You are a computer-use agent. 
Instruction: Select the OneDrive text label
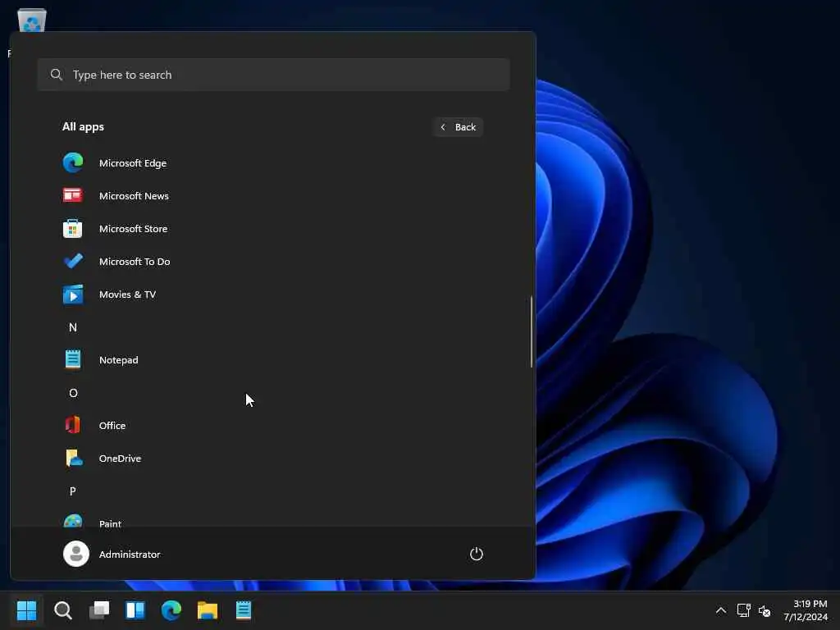(120, 458)
